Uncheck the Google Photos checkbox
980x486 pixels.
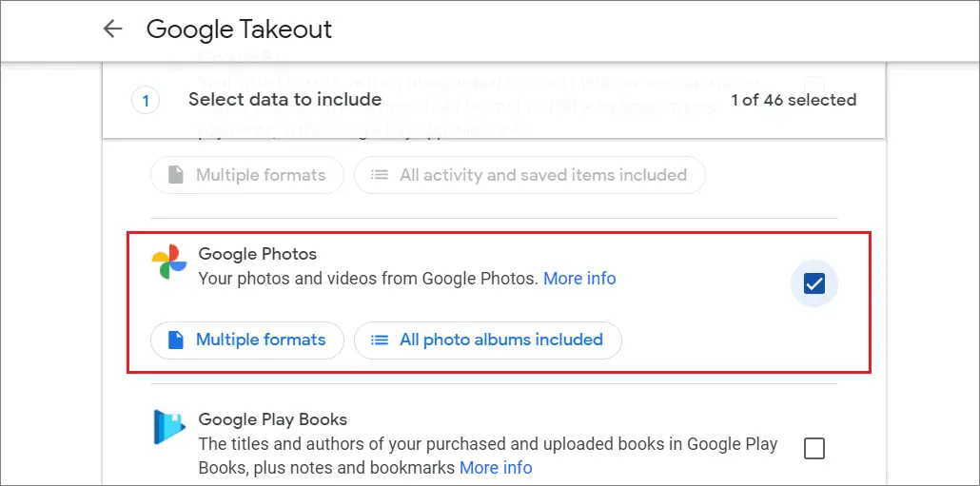(x=813, y=284)
